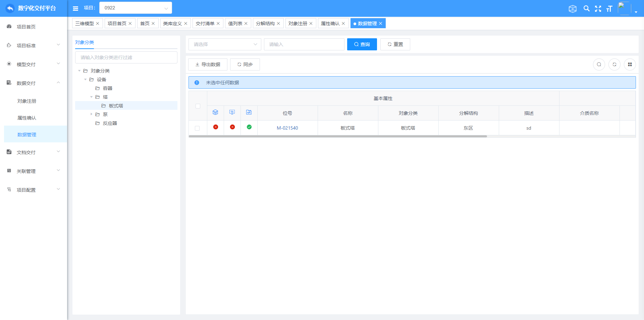Open 项目首页 in sidebar
Image resolution: width=644 pixels, height=320 pixels.
point(34,27)
